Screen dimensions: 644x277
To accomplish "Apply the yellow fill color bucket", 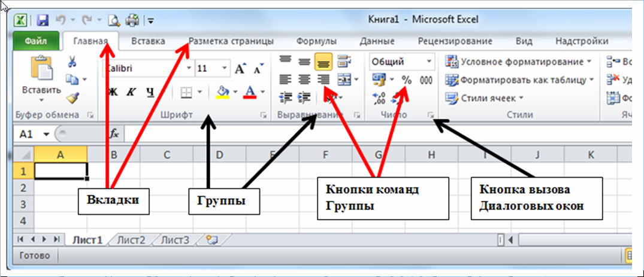I will click(x=222, y=92).
